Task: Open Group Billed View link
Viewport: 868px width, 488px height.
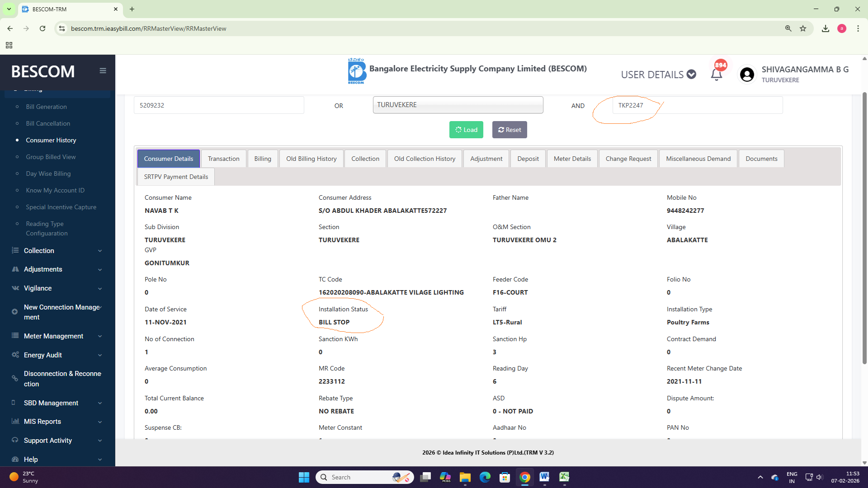Action: point(51,157)
